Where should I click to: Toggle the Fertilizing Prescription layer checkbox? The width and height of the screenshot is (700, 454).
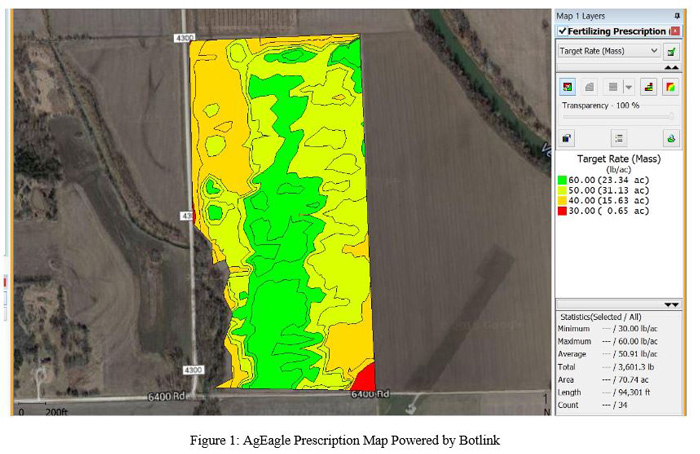(x=563, y=31)
